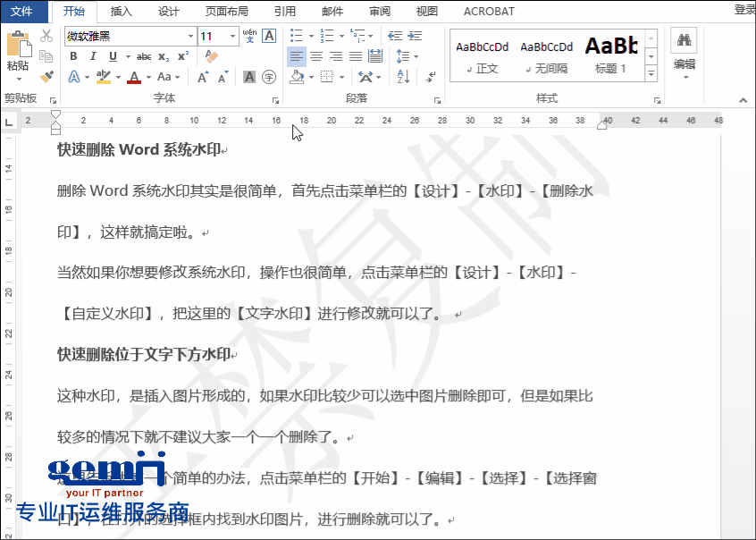
Task: Toggle subscript formatting
Action: tap(163, 56)
